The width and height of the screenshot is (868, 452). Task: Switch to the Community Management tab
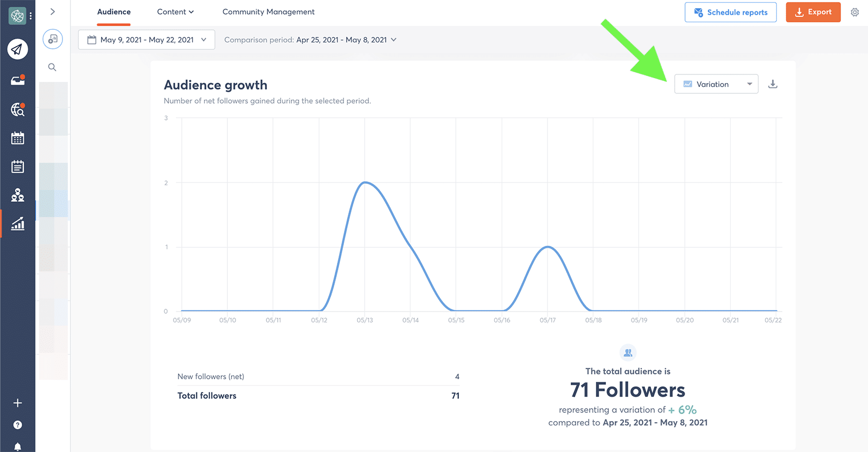pyautogui.click(x=268, y=11)
